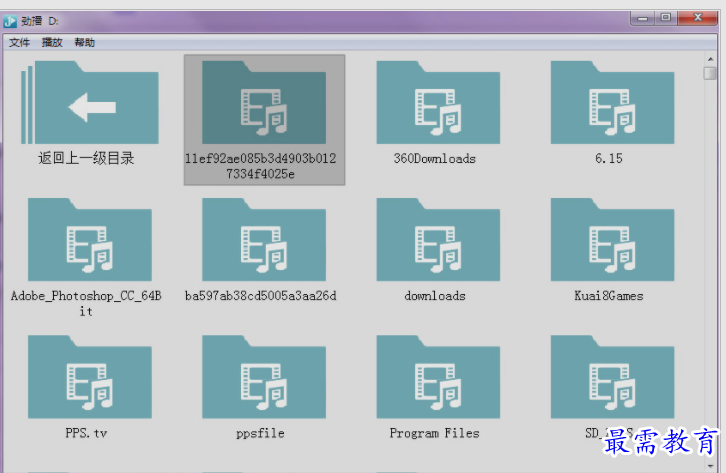726x473 pixels.
Task: Maximize the 劲播 window
Action: (x=666, y=18)
